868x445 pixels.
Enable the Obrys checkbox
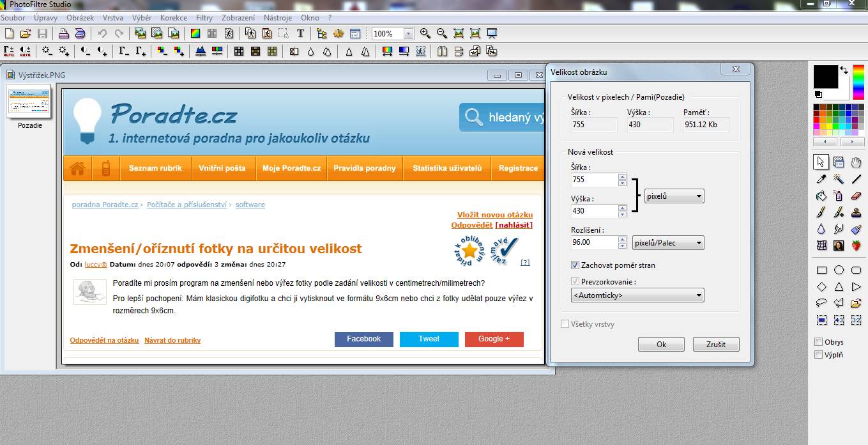tap(818, 342)
